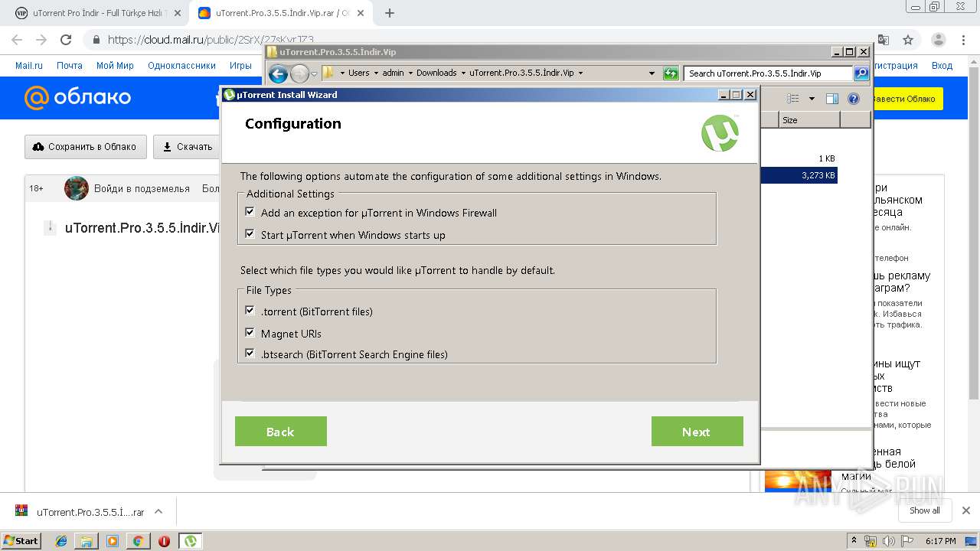
Task: Open a new browser tab
Action: pyautogui.click(x=390, y=13)
